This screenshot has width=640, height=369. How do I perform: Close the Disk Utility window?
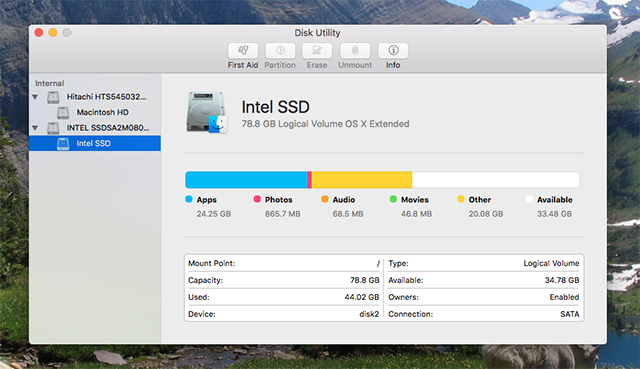click(39, 33)
